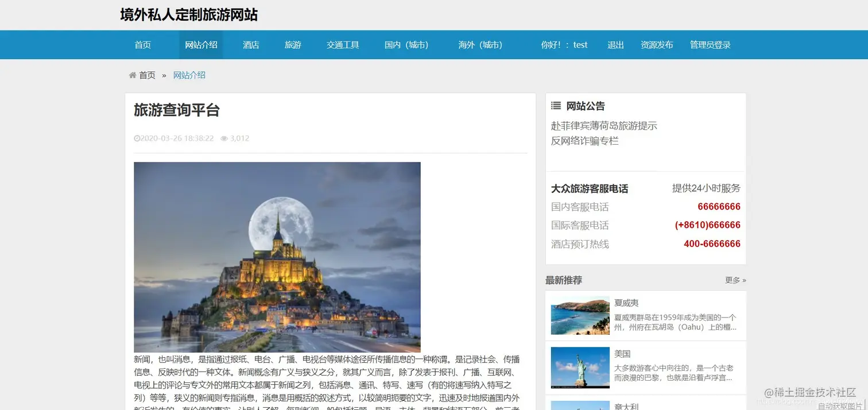The image size is (868, 410).
Task: Go to 首页 from the navigation bar
Action: (x=142, y=44)
